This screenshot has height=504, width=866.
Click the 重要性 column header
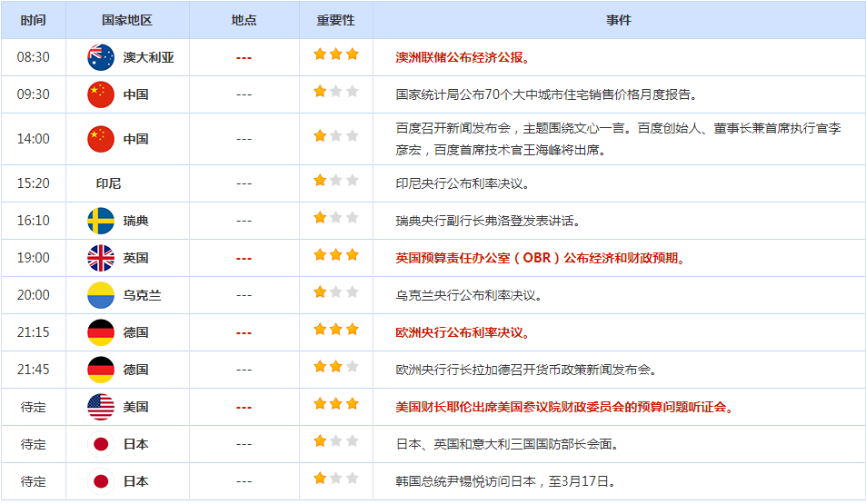336,20
